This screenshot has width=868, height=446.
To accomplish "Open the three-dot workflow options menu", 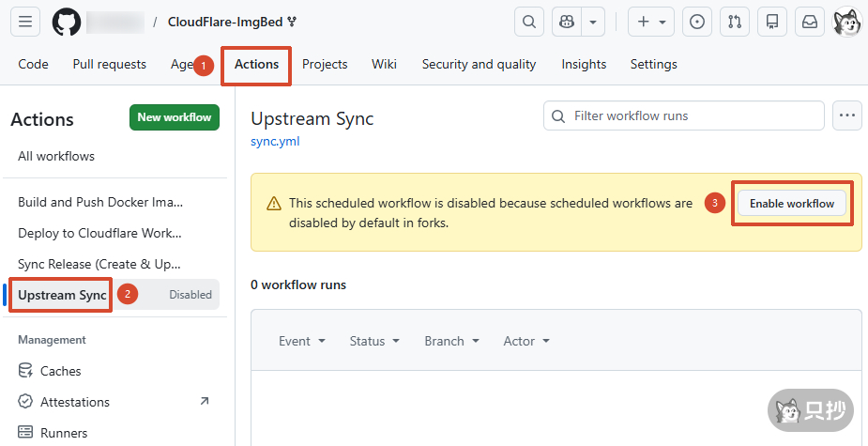I will pos(847,115).
